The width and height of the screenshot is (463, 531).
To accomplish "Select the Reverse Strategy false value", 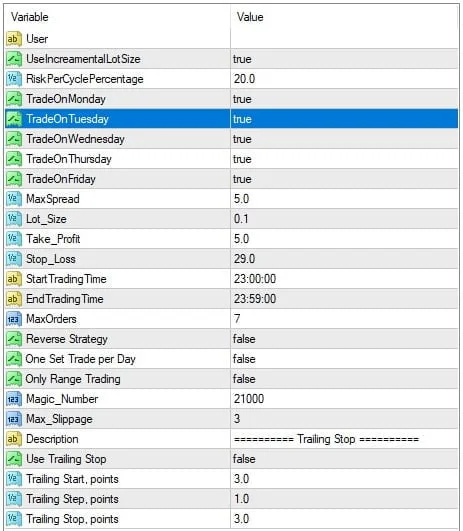I will pos(244,339).
